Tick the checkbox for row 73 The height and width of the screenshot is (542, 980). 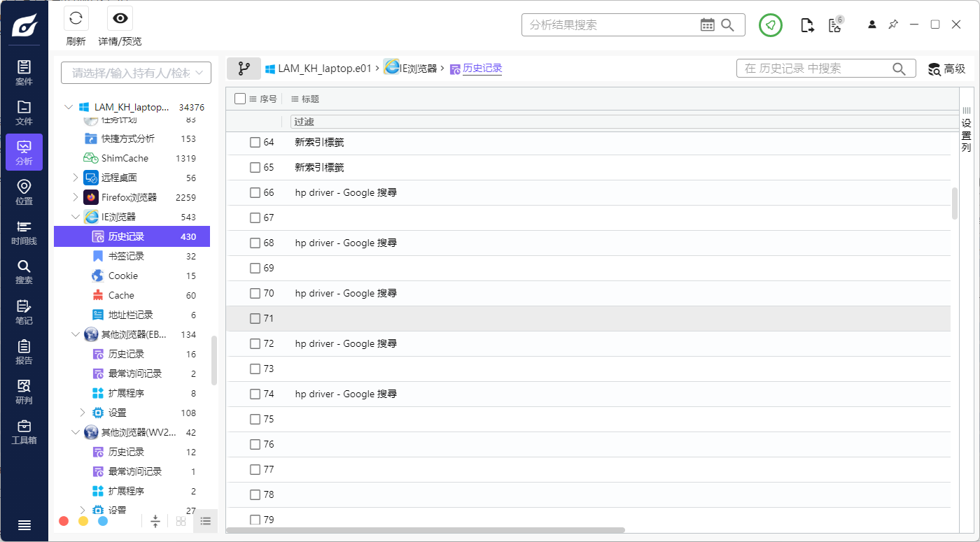click(255, 369)
